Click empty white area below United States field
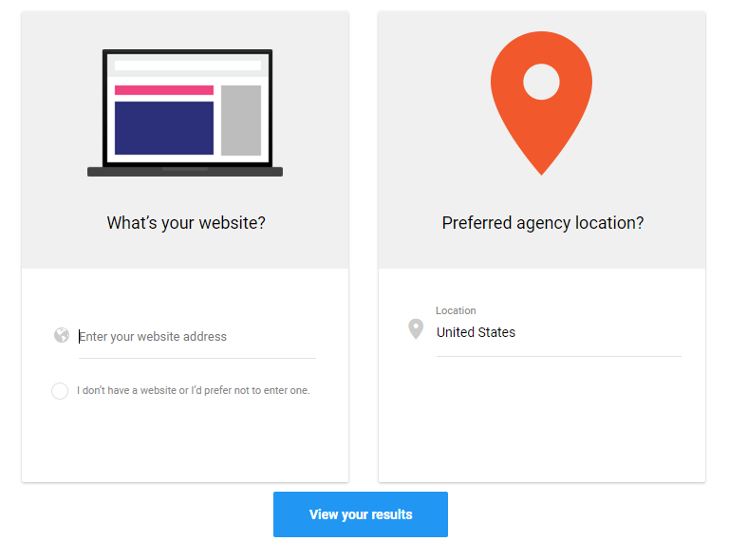Screen dimensions: 747x560 (542, 419)
